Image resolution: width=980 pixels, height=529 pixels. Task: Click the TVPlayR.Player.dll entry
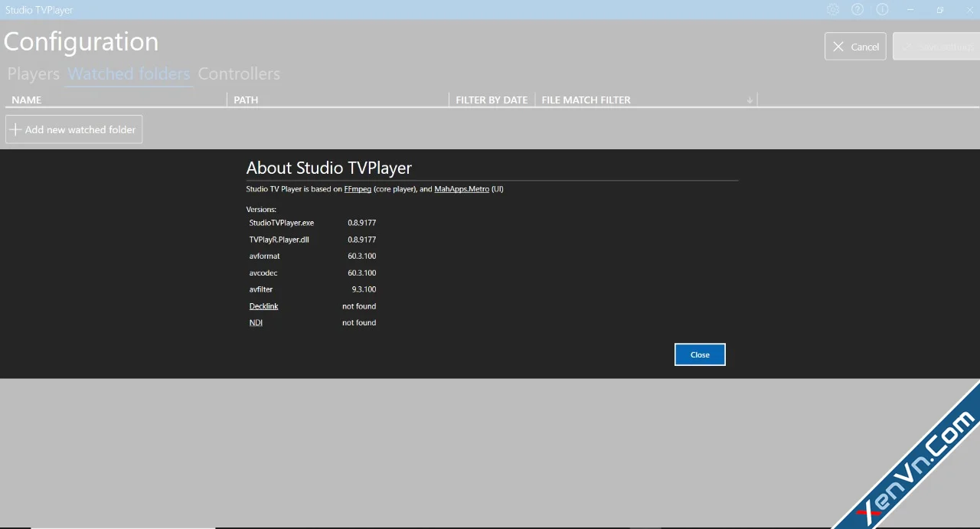point(279,240)
